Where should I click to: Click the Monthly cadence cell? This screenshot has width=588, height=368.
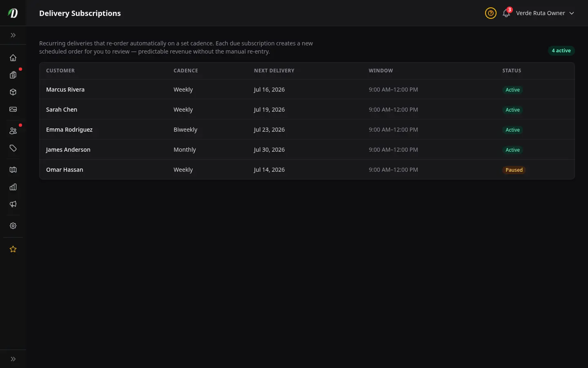click(x=185, y=150)
